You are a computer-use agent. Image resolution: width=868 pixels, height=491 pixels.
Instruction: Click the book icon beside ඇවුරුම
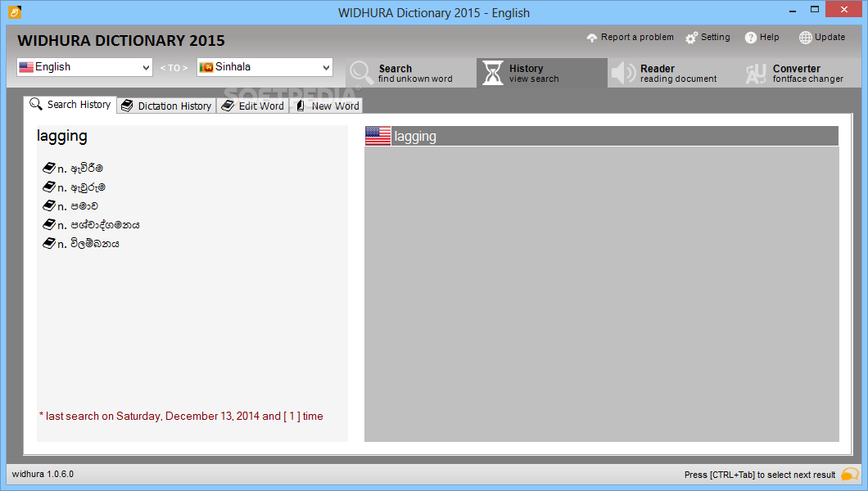click(x=49, y=187)
